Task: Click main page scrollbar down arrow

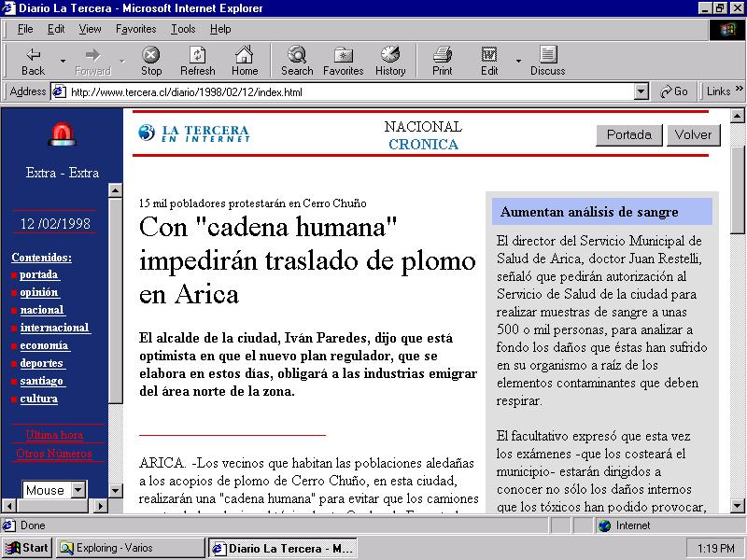Action: coord(737,505)
